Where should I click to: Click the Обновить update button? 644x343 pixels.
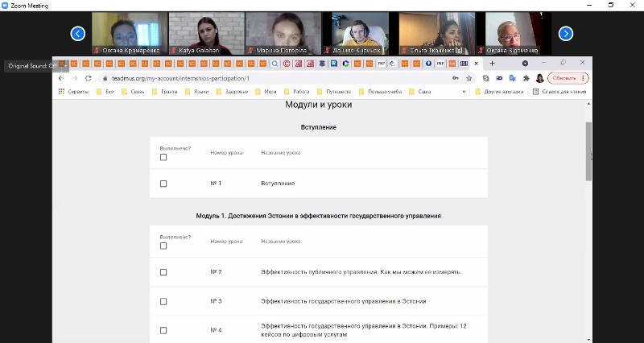564,78
